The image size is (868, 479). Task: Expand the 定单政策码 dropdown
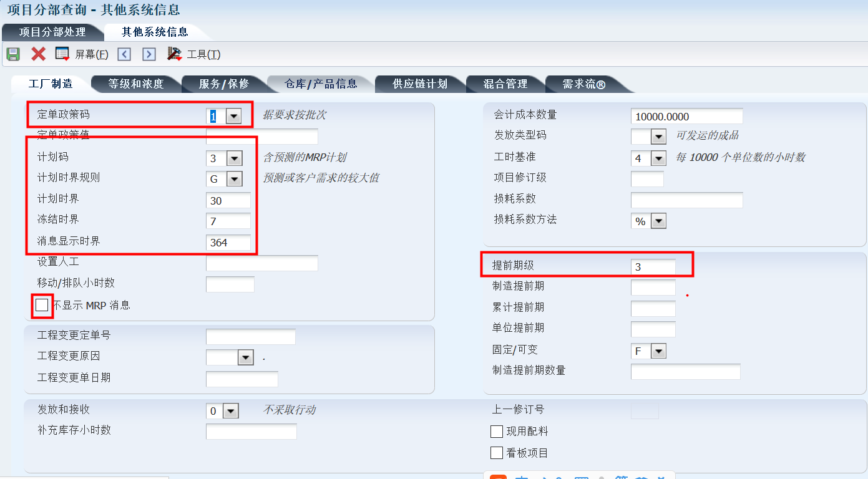[x=233, y=116]
